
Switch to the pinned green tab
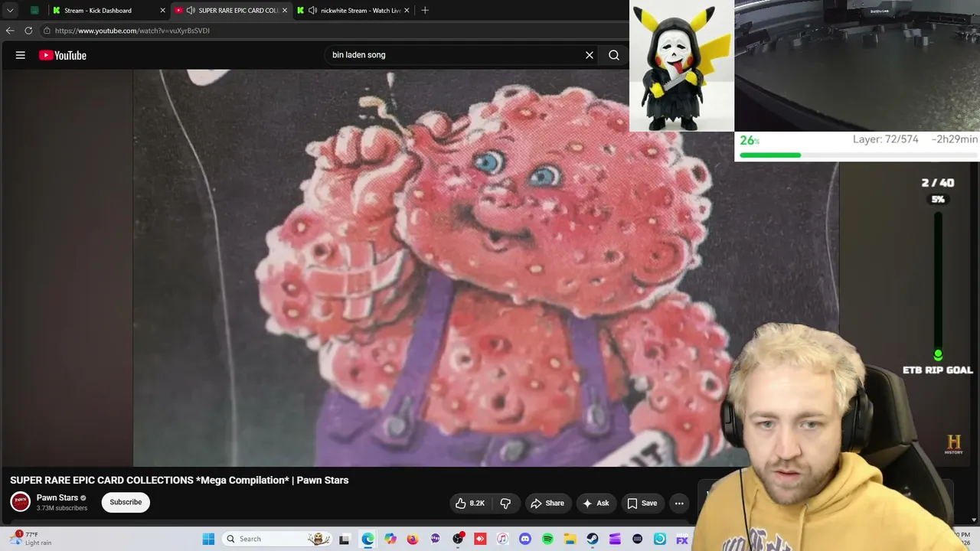34,10
